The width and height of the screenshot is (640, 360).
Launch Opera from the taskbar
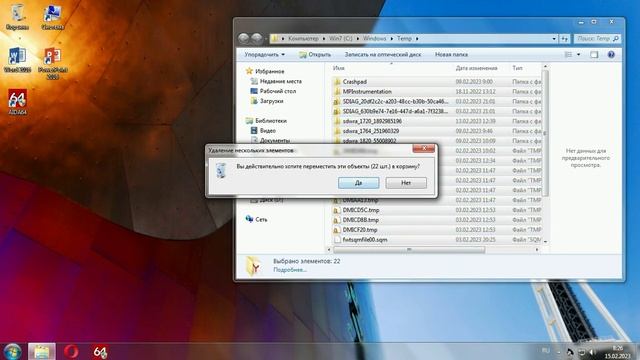[x=71, y=351]
